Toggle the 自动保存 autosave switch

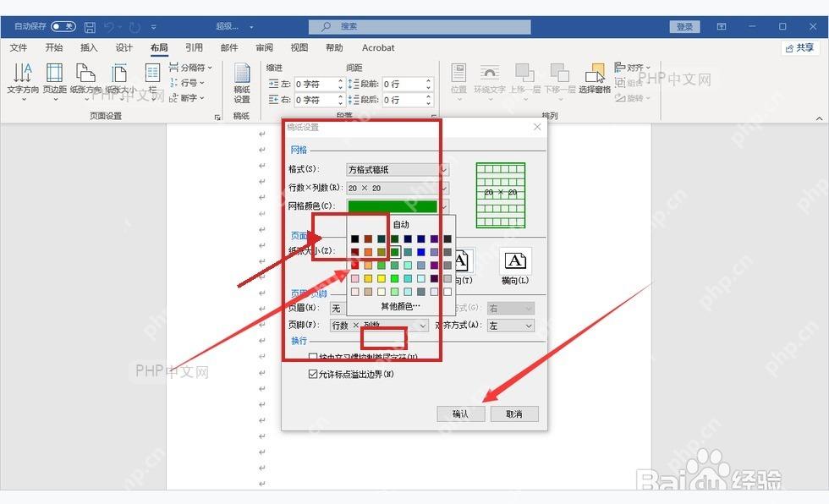[63, 26]
